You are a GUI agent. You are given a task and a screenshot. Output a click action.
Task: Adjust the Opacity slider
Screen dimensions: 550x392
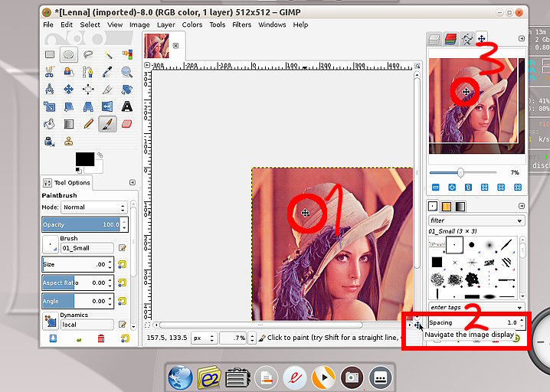coord(85,224)
